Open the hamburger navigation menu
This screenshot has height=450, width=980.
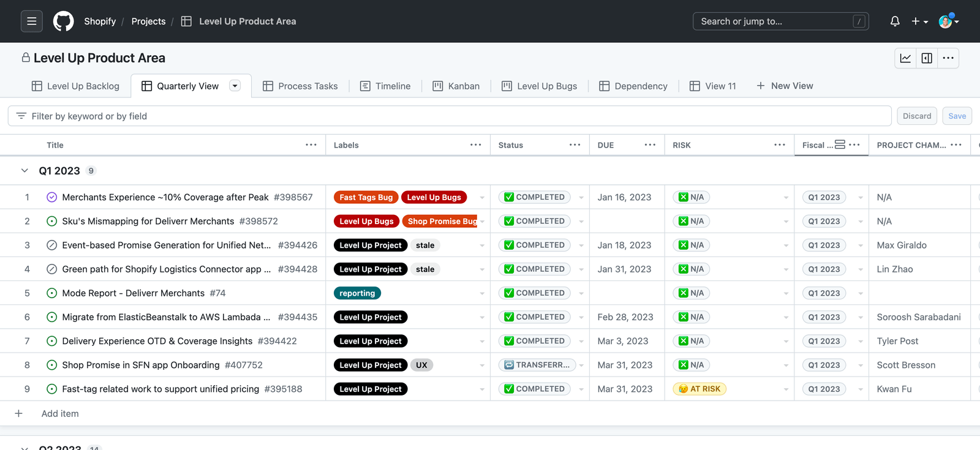coord(32,21)
